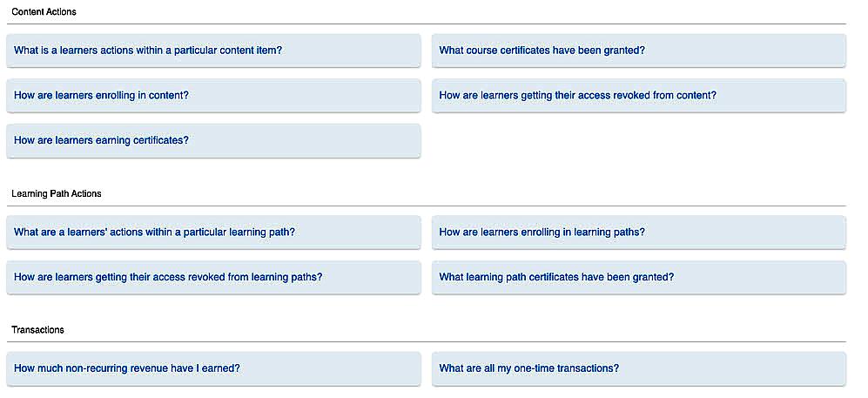Choose the non-recurring revenue report card
Screen dimensions: 868x398
[213, 368]
